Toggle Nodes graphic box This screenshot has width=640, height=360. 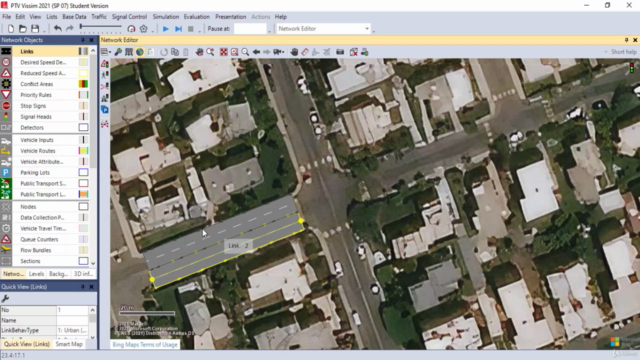point(83,207)
